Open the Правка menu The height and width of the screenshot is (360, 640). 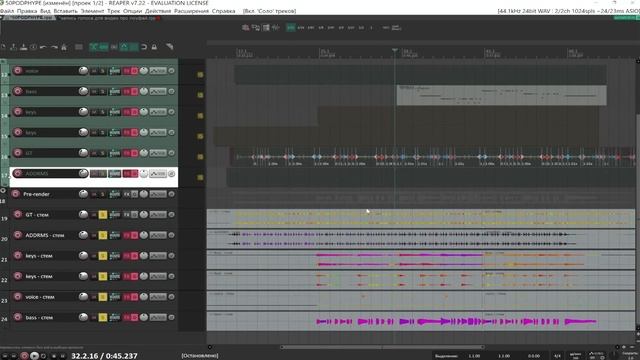tap(27, 11)
